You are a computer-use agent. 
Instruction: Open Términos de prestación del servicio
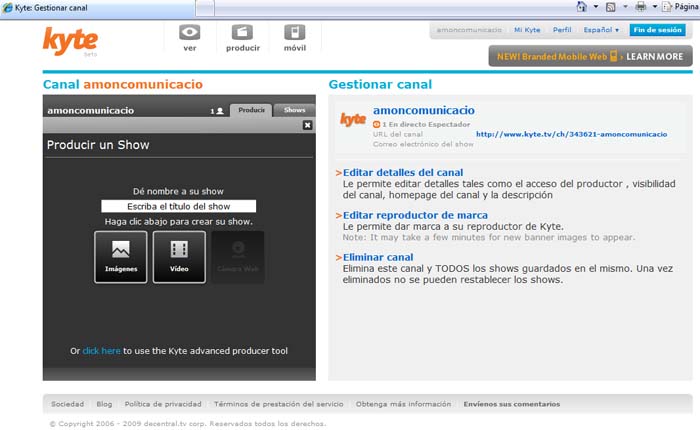coord(279,404)
